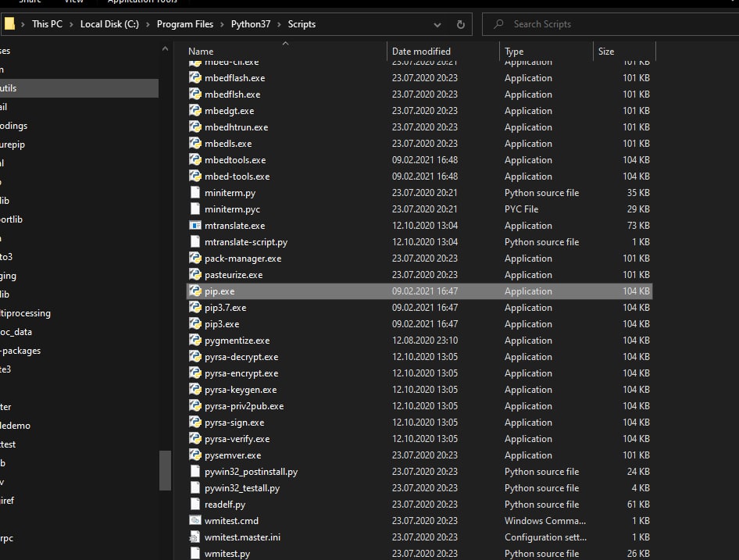Expand the chevron after Python37
This screenshot has width=739, height=560.
click(280, 24)
